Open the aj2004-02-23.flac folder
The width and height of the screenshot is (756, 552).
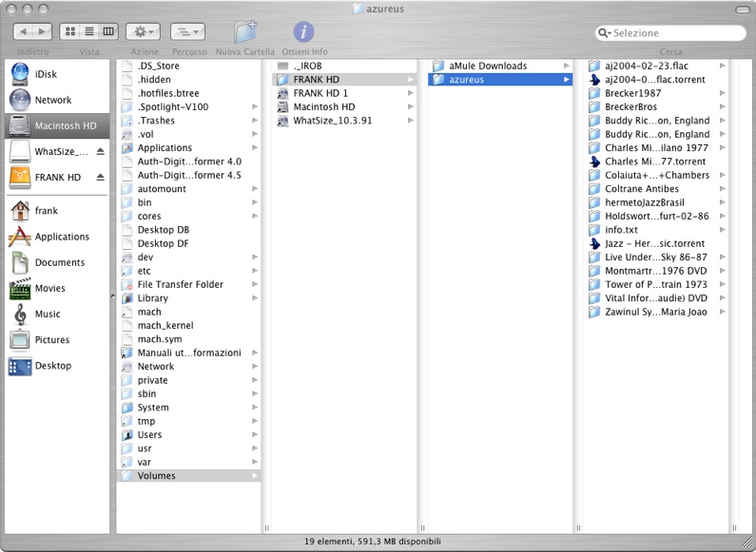pyautogui.click(x=656, y=66)
